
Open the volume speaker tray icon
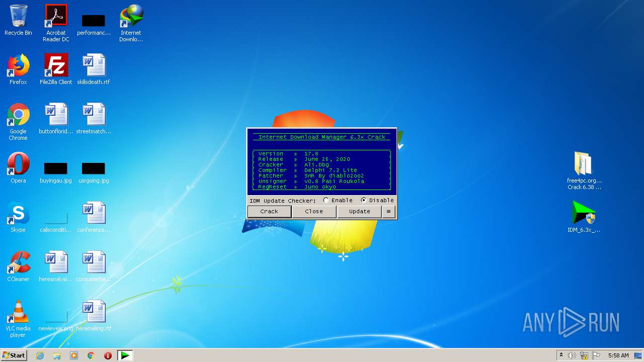572,355
